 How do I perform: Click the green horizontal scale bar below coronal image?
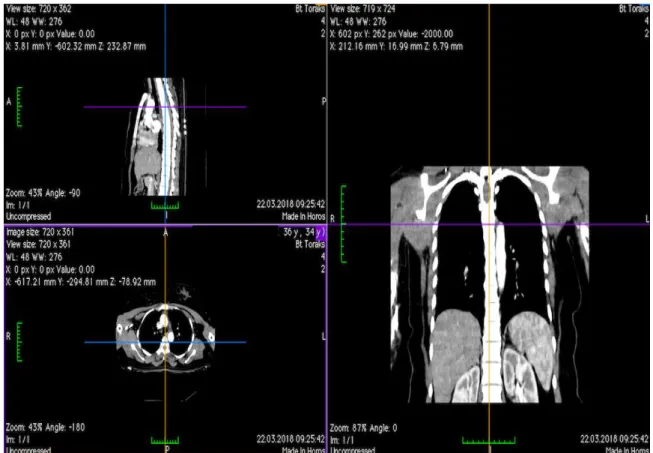click(489, 440)
